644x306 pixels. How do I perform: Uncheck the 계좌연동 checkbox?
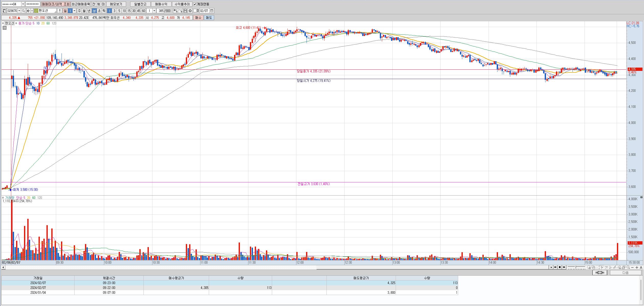click(195, 4)
